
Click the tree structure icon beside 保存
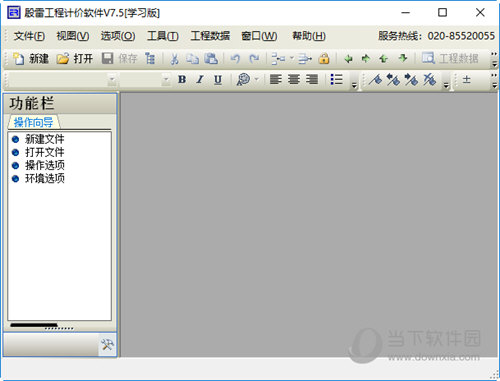coord(150,59)
